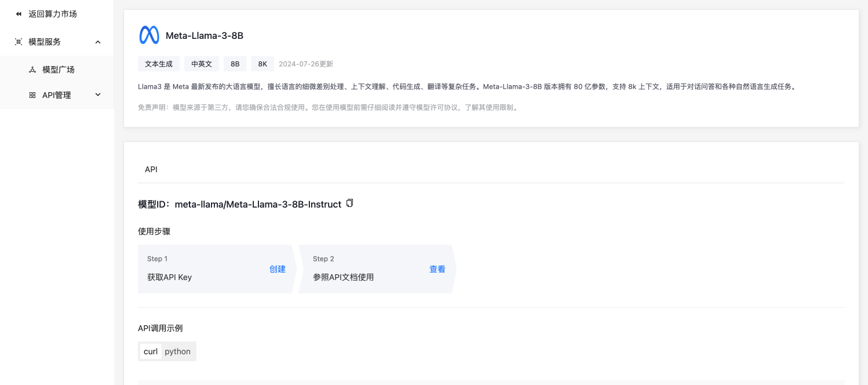Click the 8K context tag
This screenshot has height=385, width=868.
tap(262, 64)
